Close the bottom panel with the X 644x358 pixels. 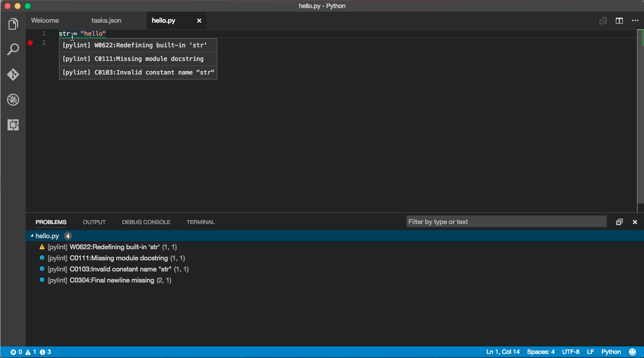pyautogui.click(x=635, y=222)
